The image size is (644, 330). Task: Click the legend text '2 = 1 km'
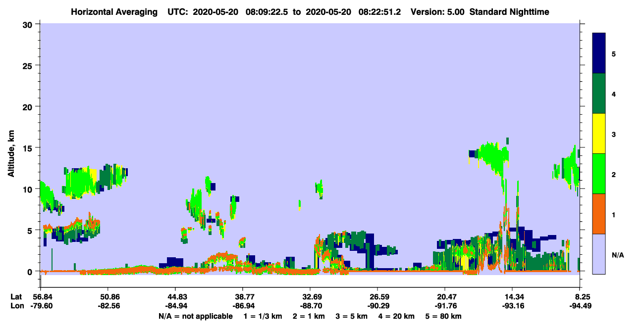[309, 316]
